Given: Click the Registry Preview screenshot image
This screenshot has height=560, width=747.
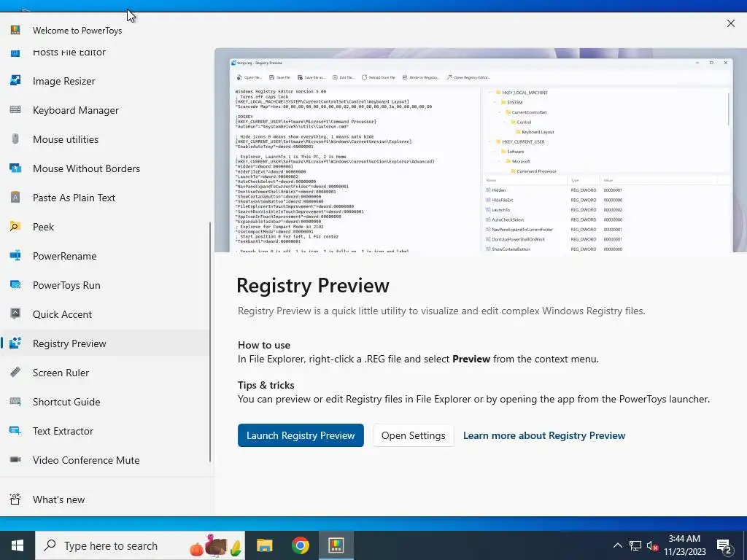Looking at the screenshot, I should point(481,150).
